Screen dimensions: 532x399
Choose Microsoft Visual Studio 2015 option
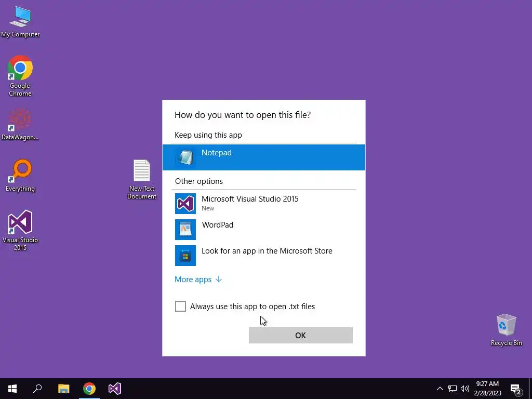(263, 204)
